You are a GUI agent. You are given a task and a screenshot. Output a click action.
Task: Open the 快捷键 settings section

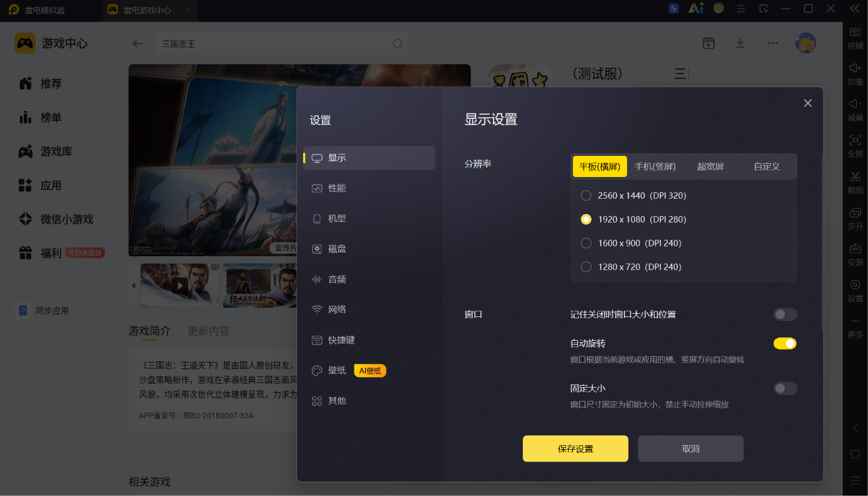(x=369, y=340)
